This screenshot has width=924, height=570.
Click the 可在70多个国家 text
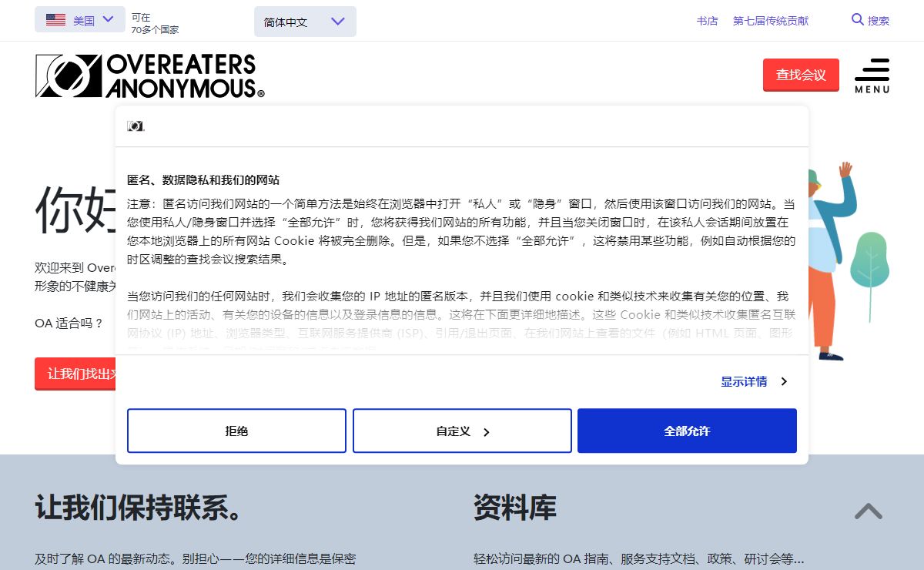[154, 23]
